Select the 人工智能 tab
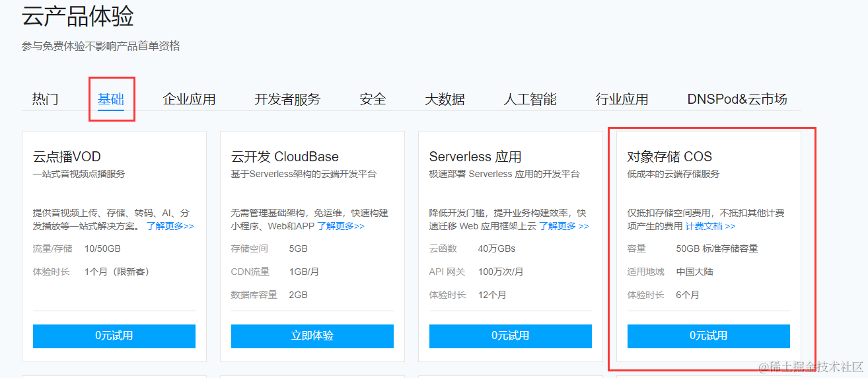Viewport: 868px width, 378px height. (x=530, y=99)
